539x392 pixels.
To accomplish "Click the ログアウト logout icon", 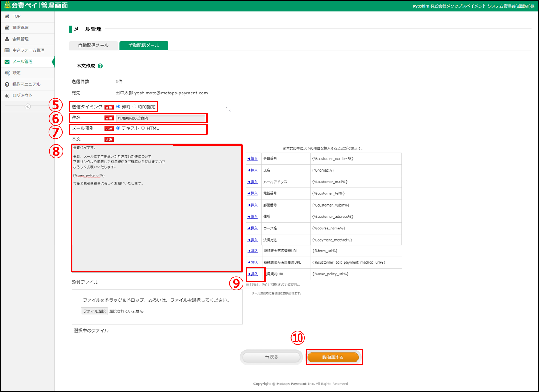I will (7, 96).
